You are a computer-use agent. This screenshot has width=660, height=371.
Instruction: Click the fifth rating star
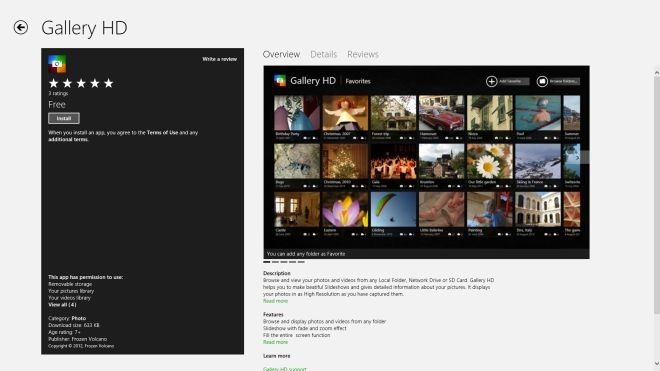click(109, 83)
